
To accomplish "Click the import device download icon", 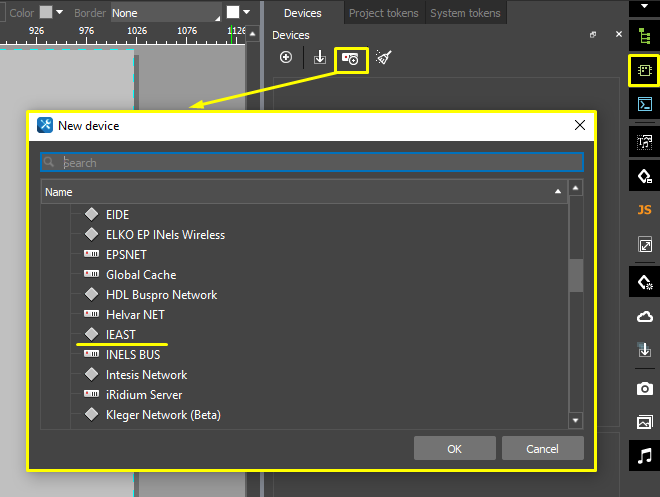I will tap(320, 58).
